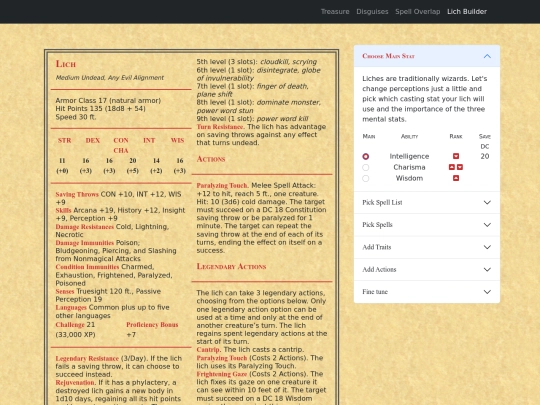
Task: Click 'Hit Points 135 (18d8 + 54)' line
Action: [101, 109]
